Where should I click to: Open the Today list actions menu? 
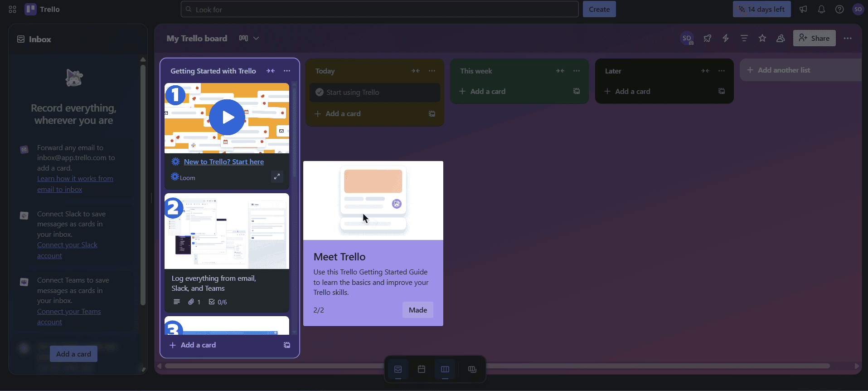click(432, 71)
